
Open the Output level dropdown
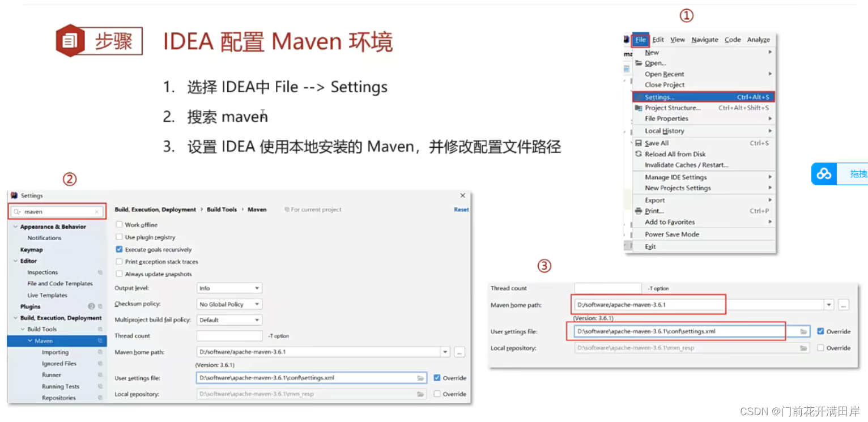[x=229, y=288]
